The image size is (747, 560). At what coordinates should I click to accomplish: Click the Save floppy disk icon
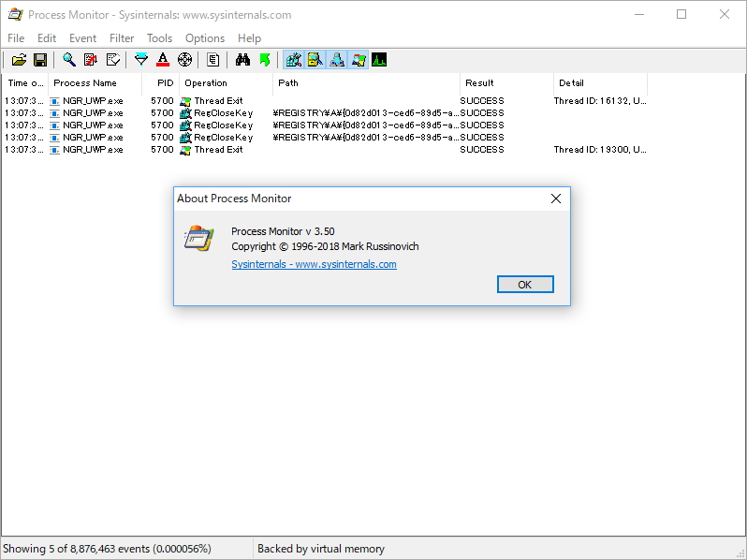tap(40, 60)
